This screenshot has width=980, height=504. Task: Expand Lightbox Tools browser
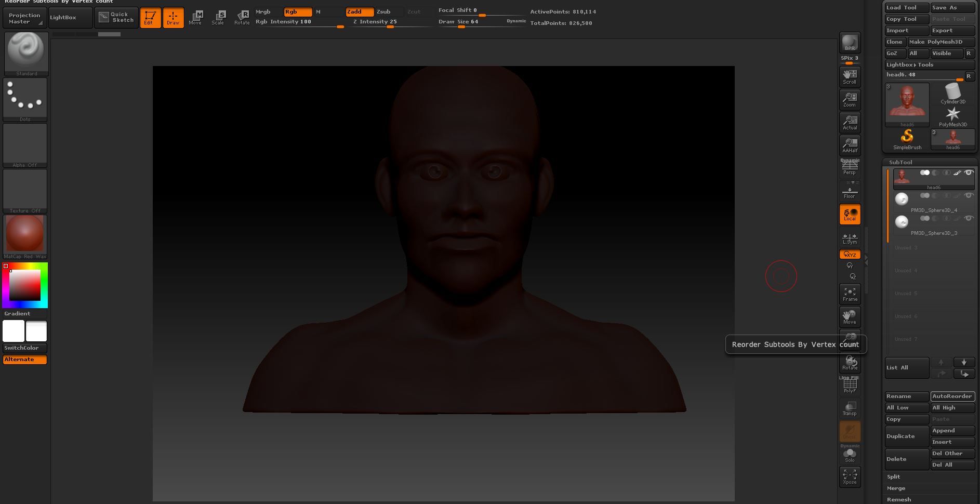[930, 65]
